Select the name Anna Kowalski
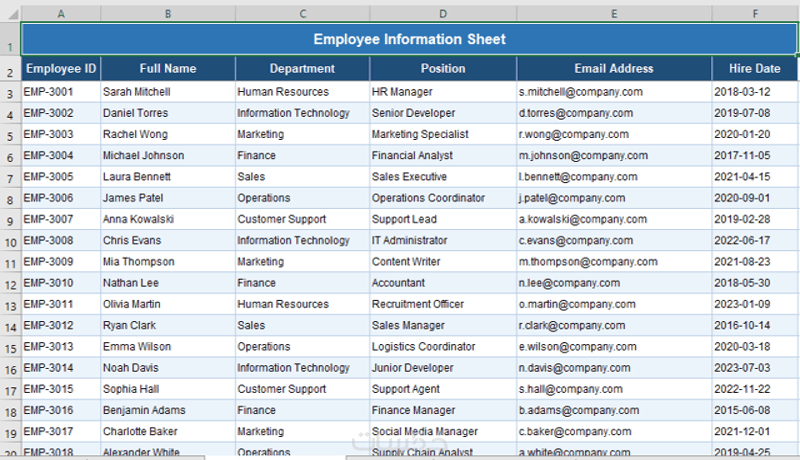Viewport: 800px width, 460px height. pyautogui.click(x=168, y=219)
